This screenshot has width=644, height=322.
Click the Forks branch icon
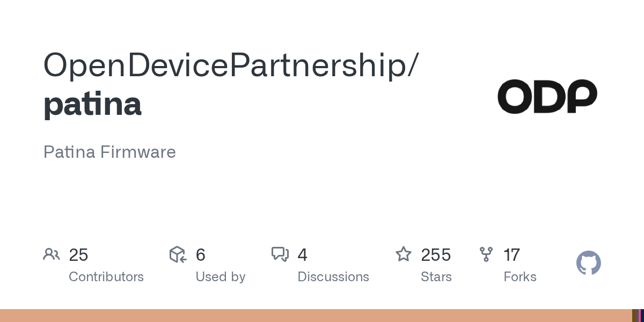(x=486, y=254)
